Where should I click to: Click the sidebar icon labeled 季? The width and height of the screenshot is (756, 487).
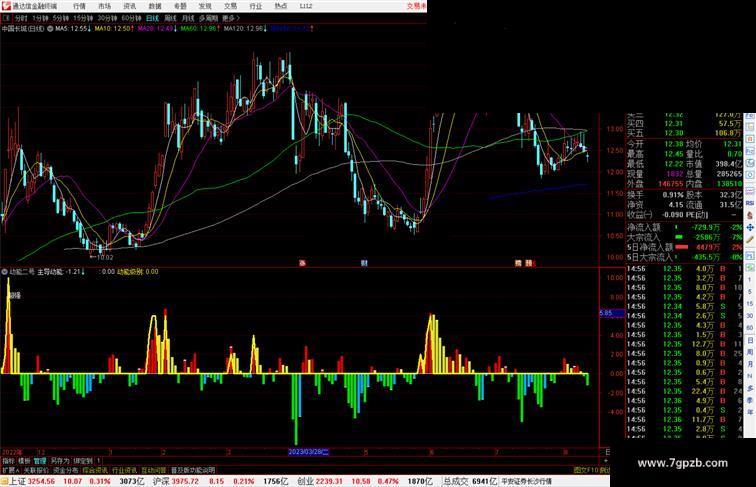click(x=750, y=400)
